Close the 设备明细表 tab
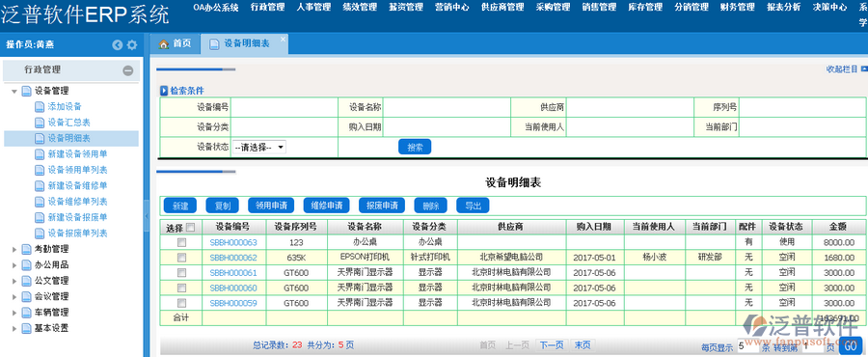 (283, 39)
